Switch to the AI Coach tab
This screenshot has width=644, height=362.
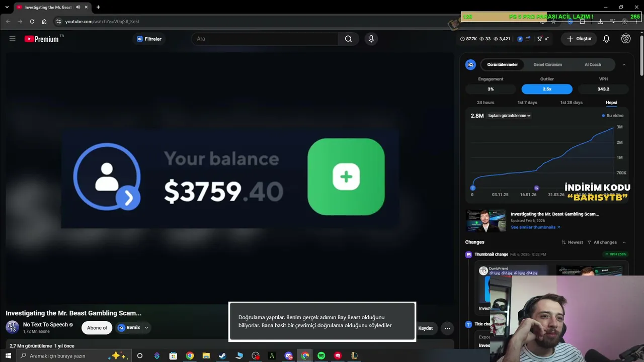point(593,64)
